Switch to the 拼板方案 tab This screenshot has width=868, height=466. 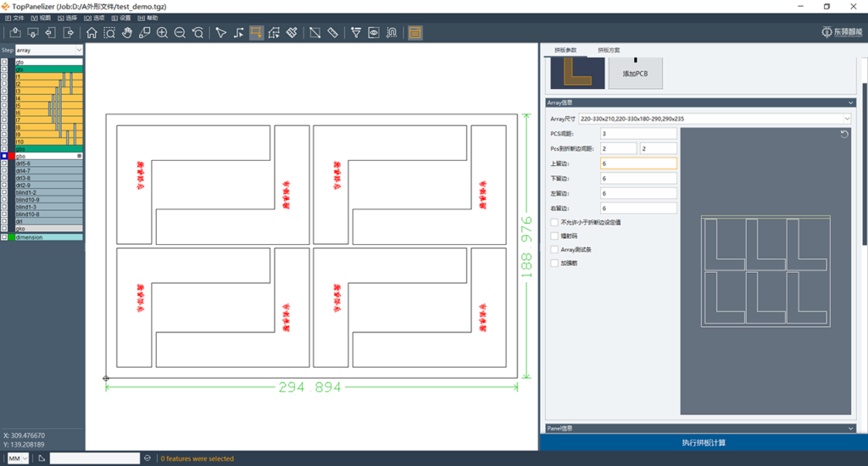click(x=609, y=50)
